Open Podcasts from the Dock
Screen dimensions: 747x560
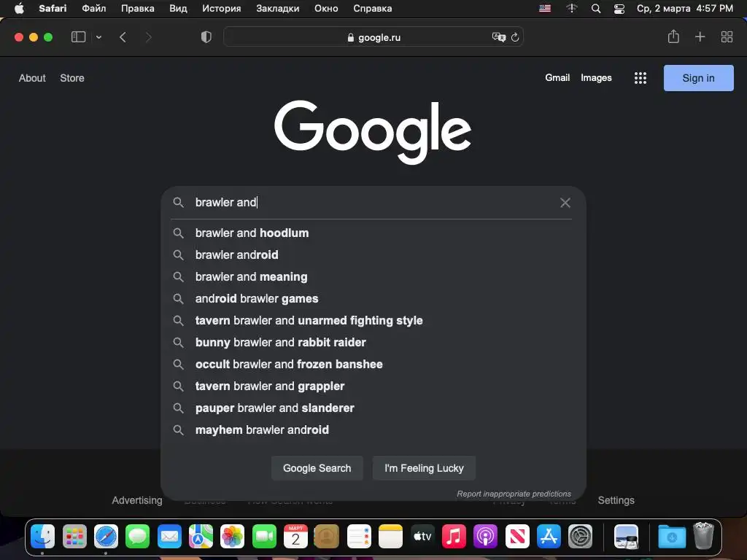coord(485,537)
